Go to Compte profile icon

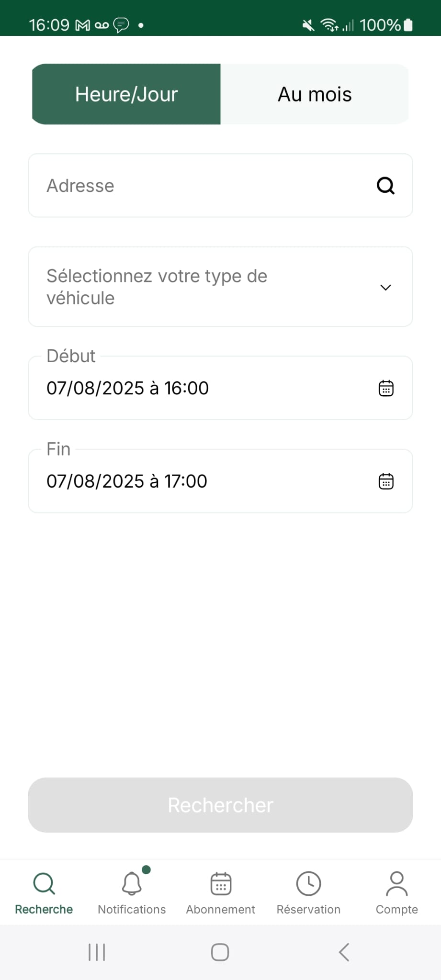tap(396, 884)
